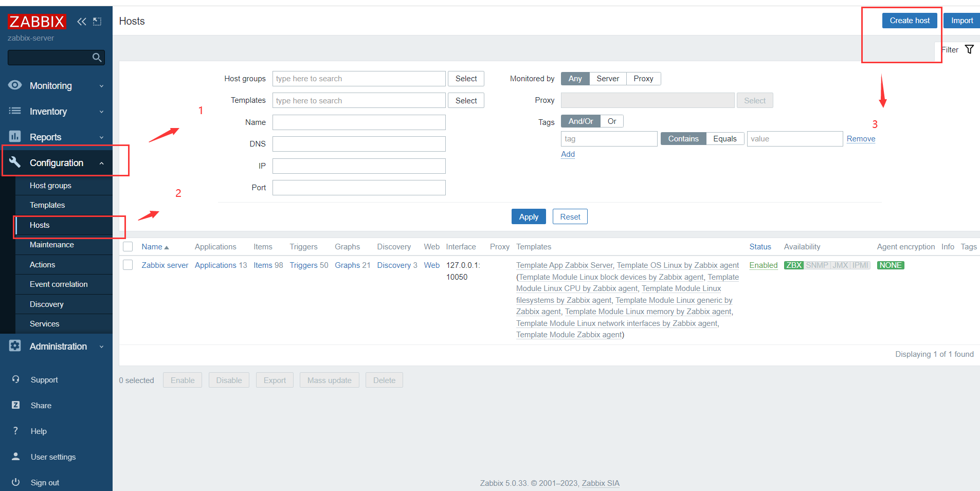Open Event correlation submenu item
Viewport: 980px width, 491px height.
pos(64,284)
